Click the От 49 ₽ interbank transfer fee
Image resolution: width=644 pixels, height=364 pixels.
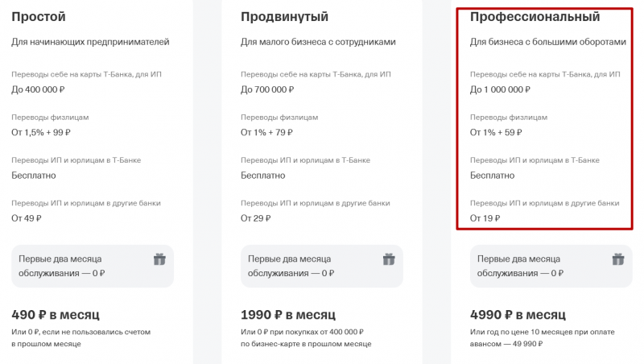click(x=26, y=217)
